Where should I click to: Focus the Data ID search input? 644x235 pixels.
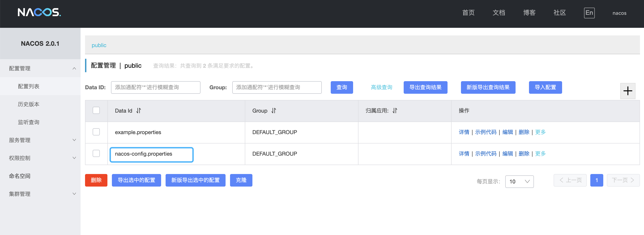coord(156,87)
